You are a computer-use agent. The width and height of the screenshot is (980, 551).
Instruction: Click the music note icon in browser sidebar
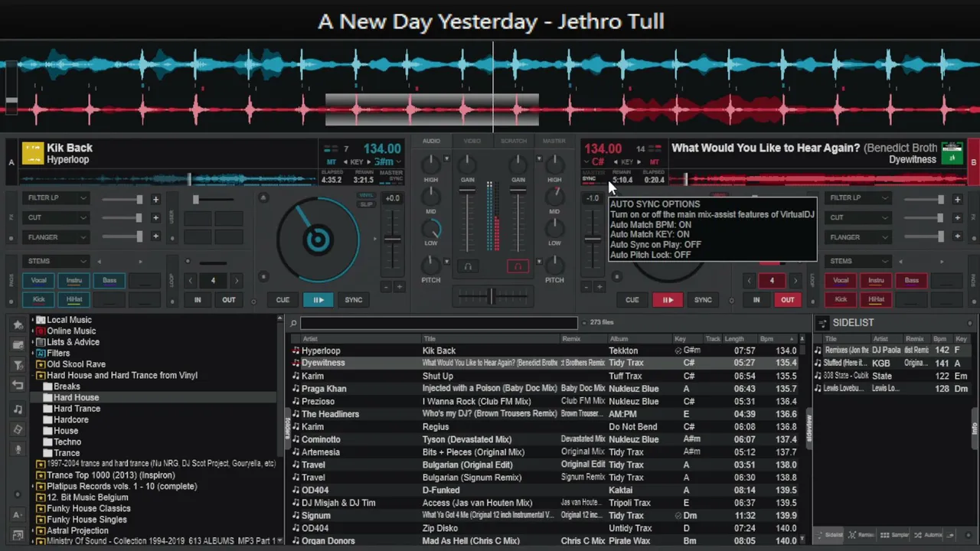[x=18, y=409]
